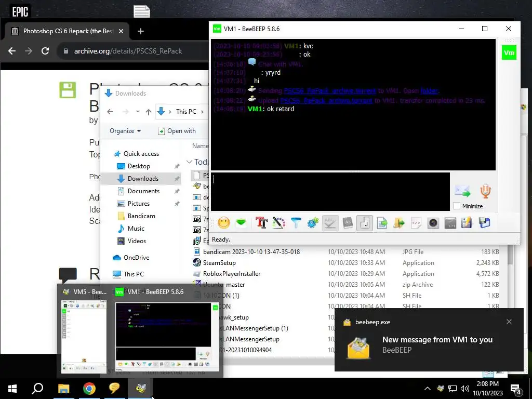Open File Explorer from the taskbar

point(63,389)
